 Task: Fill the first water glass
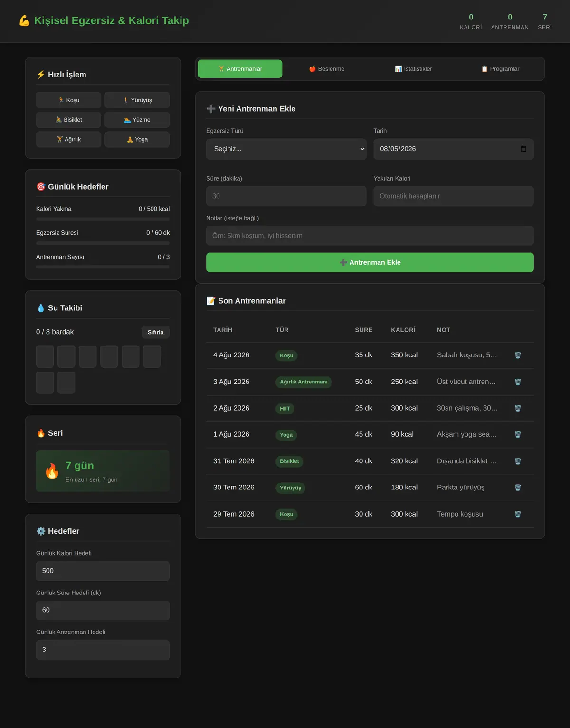(45, 357)
